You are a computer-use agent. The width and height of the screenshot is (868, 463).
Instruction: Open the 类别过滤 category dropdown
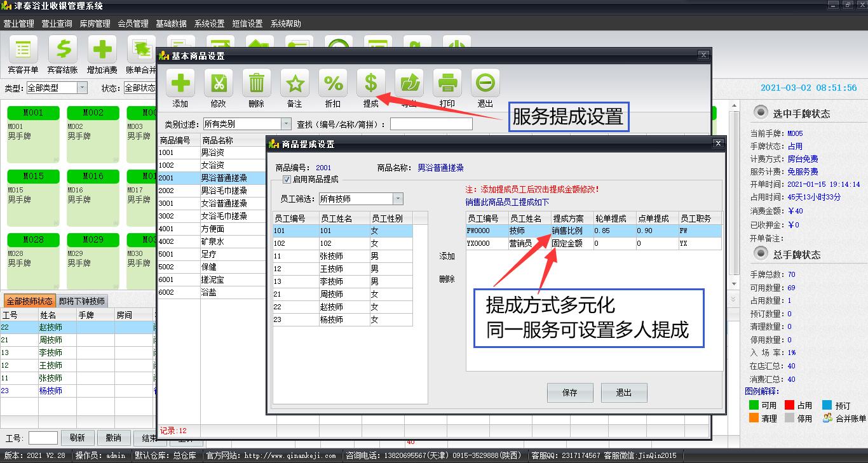[285, 124]
